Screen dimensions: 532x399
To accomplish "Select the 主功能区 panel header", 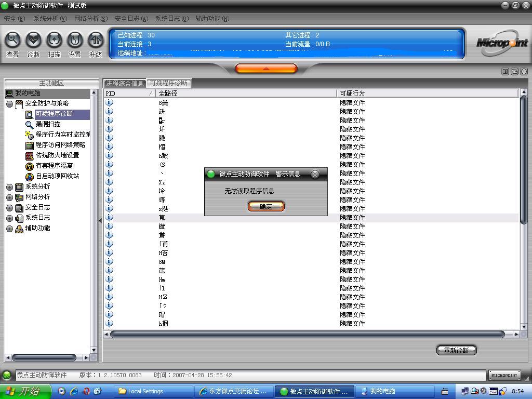I will (51, 83).
